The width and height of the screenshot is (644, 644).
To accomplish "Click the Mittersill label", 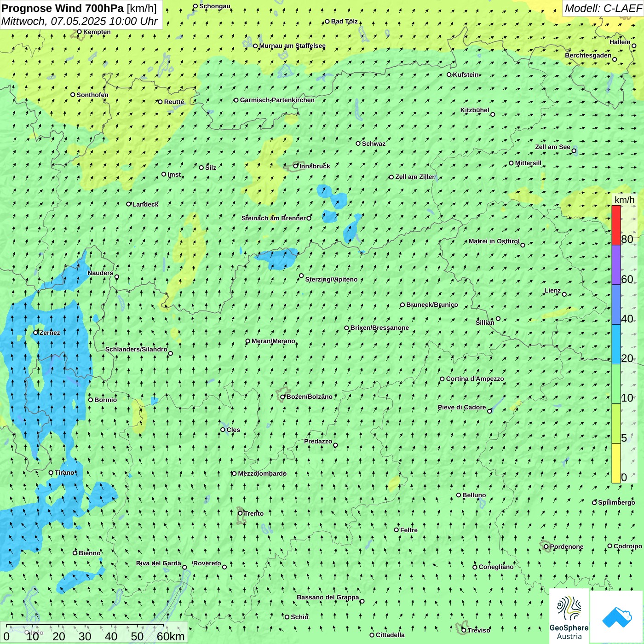I will (528, 163).
